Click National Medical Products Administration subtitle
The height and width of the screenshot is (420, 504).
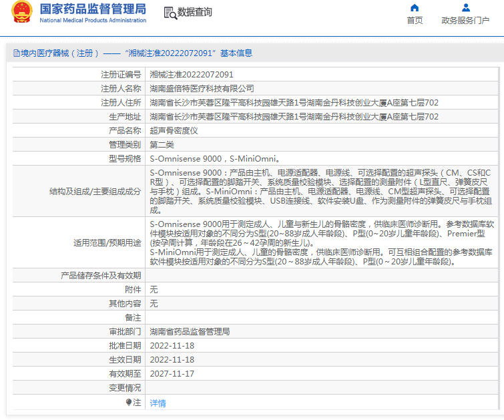93,20
